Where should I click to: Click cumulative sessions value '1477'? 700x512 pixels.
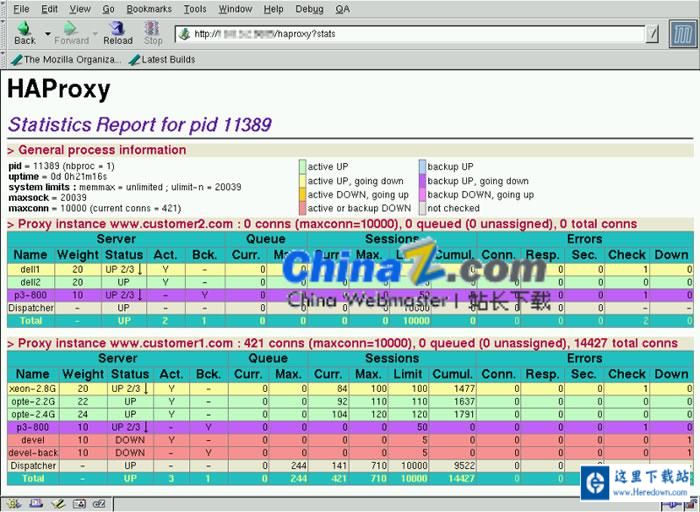pos(464,389)
